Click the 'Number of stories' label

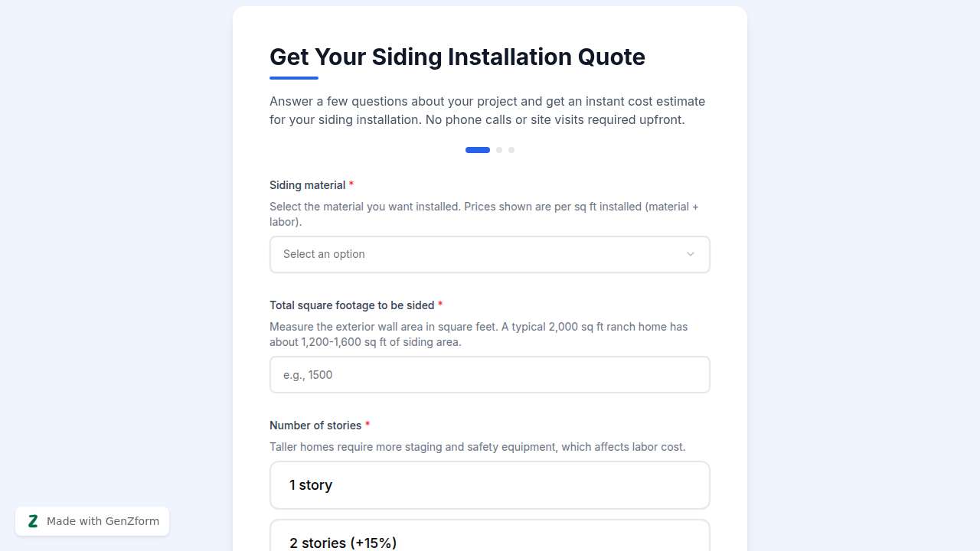point(315,425)
